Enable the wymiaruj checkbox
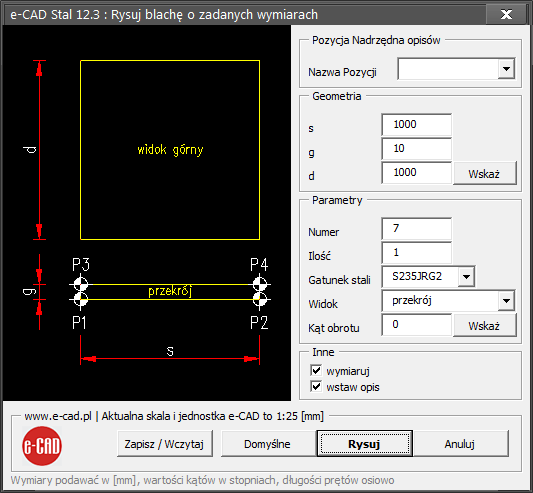 (316, 370)
